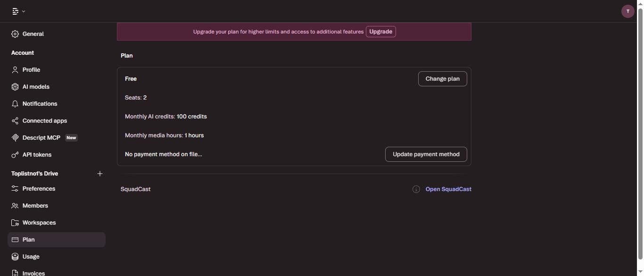Screen dimensions: 644x276
Task: Click the Plan section heading
Action: point(127,56)
